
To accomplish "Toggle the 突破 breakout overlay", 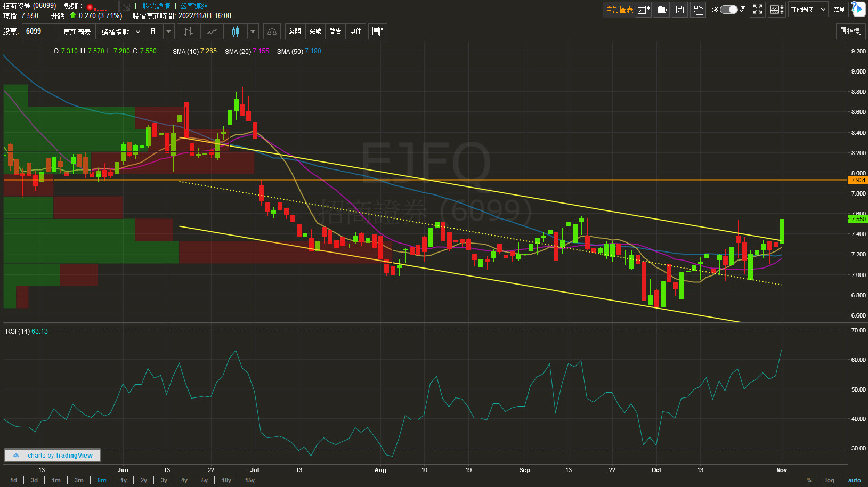I will pos(315,31).
